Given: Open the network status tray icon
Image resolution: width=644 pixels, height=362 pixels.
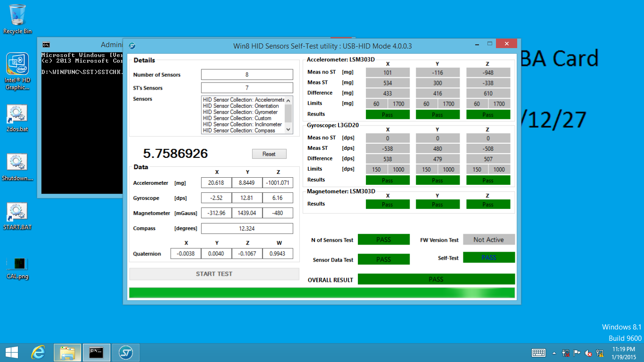Looking at the screenshot, I should click(600, 353).
